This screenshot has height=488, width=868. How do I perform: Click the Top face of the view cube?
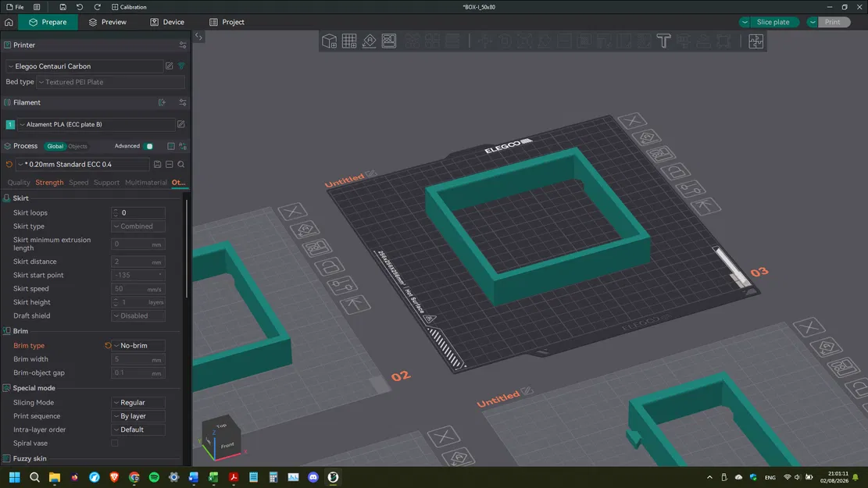[221, 426]
